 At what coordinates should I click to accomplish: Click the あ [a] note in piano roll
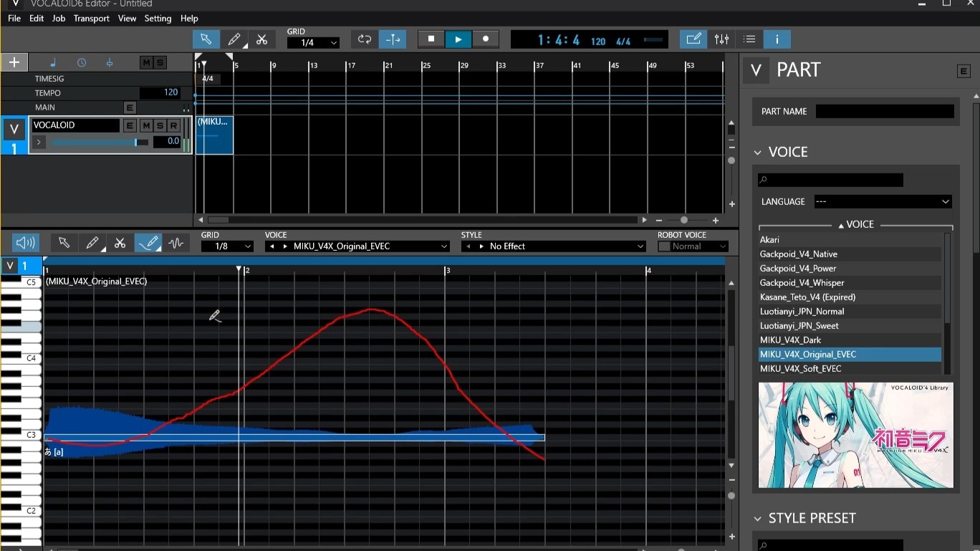tap(294, 438)
